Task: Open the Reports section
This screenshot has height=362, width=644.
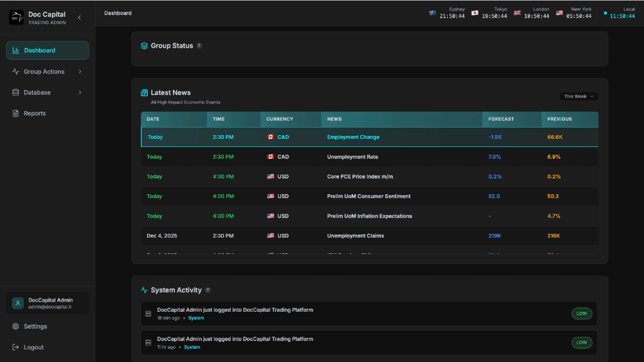Action: 35,113
